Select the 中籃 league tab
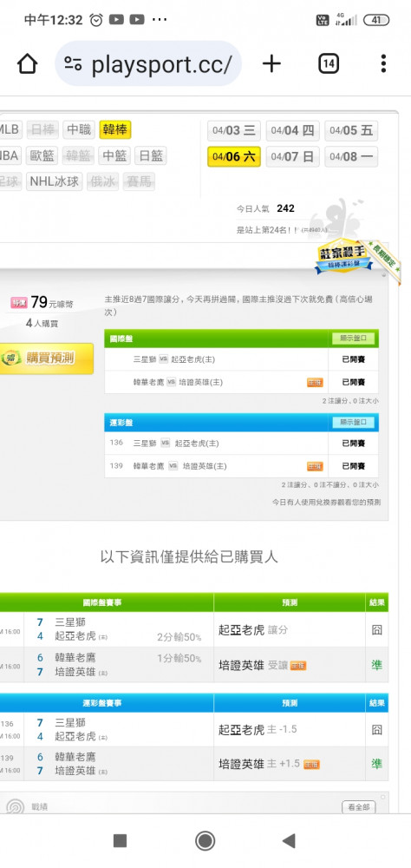 [x=114, y=155]
